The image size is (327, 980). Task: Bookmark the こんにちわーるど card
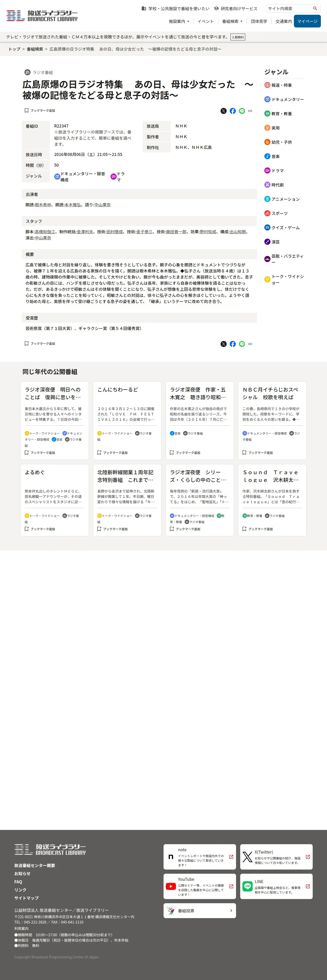[x=112, y=453]
